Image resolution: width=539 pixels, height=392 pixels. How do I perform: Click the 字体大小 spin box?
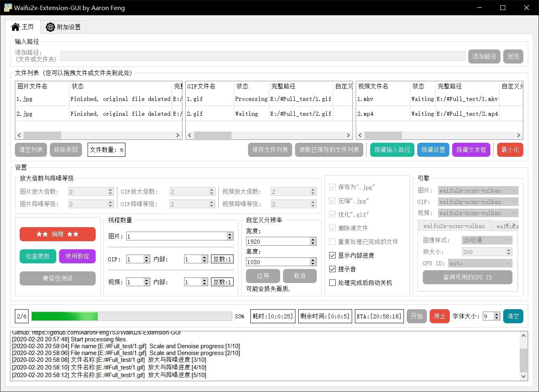pyautogui.click(x=491, y=316)
